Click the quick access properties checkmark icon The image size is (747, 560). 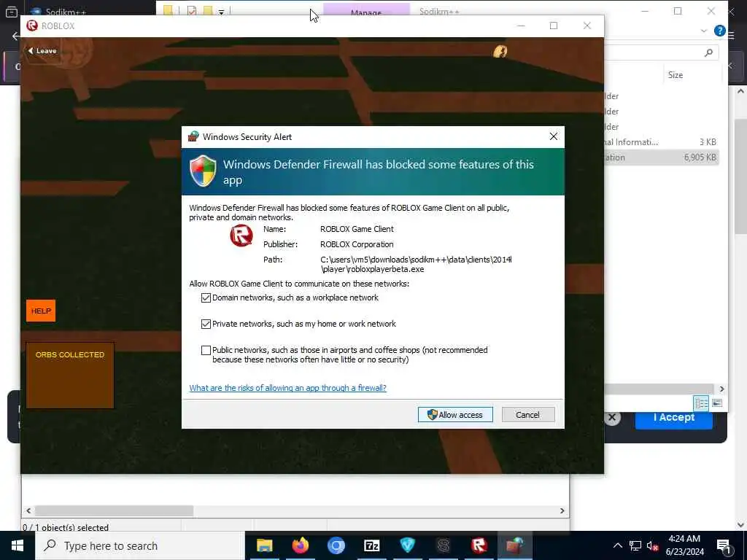tap(192, 10)
